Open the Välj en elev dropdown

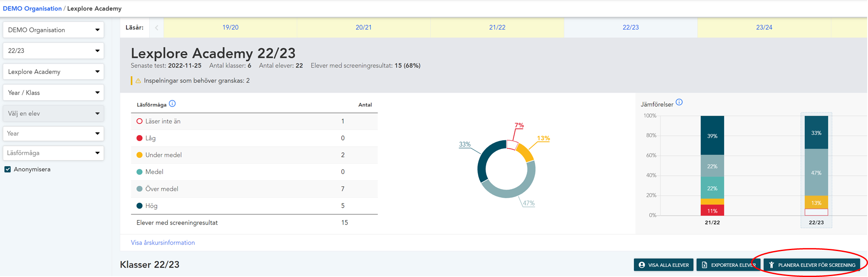53,113
